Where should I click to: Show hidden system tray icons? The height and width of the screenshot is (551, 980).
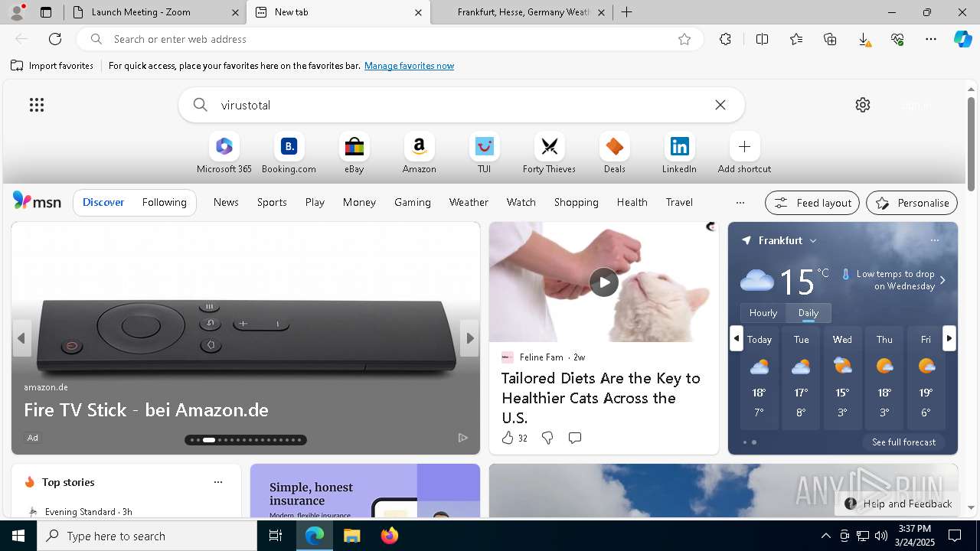pos(825,536)
